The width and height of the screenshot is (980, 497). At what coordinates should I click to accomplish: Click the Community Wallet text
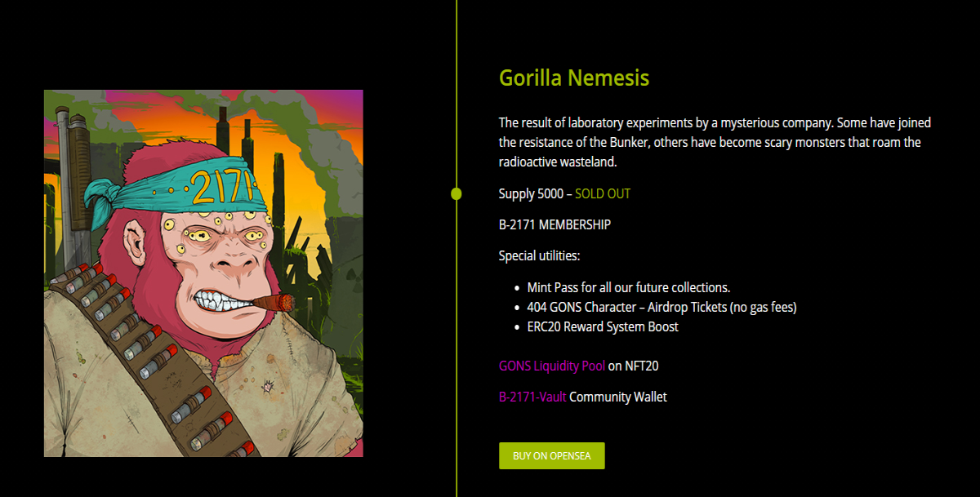point(618,397)
